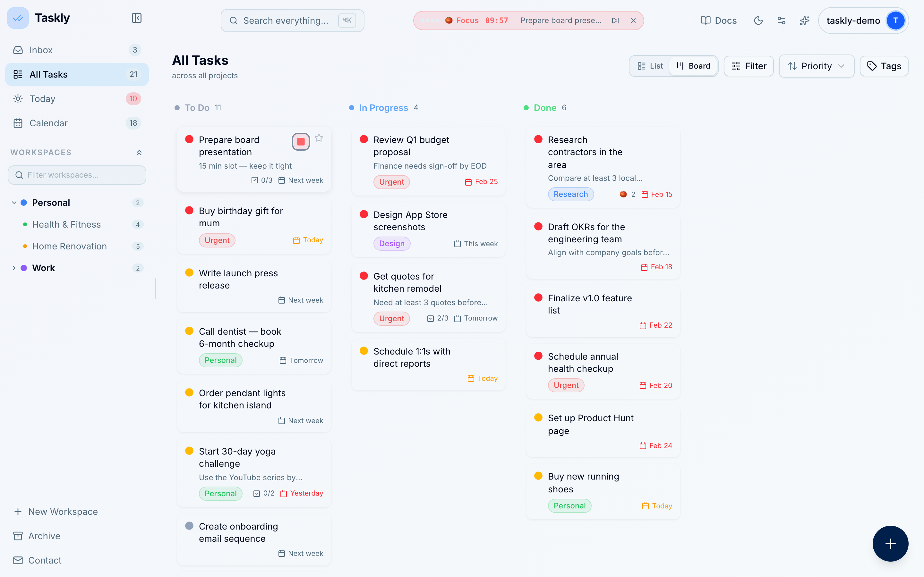
Task: Star the Prepare board presentation task
Action: tap(319, 138)
